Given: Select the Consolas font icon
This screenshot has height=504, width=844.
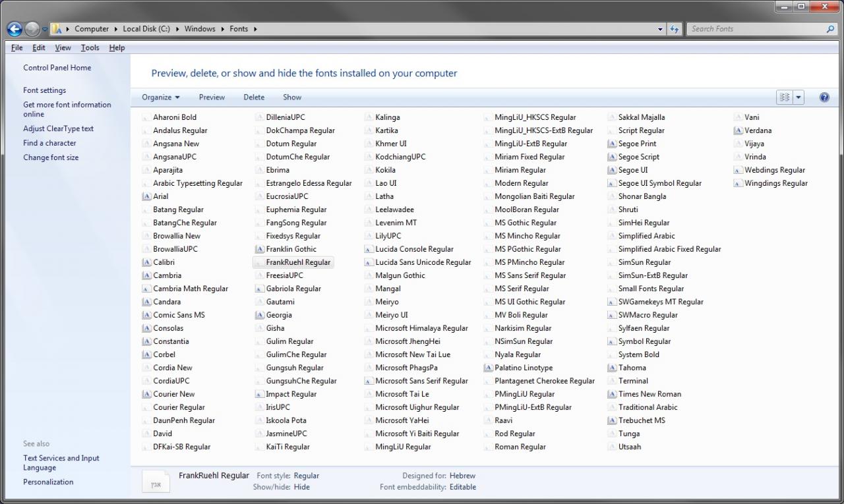Looking at the screenshot, I should coord(146,328).
